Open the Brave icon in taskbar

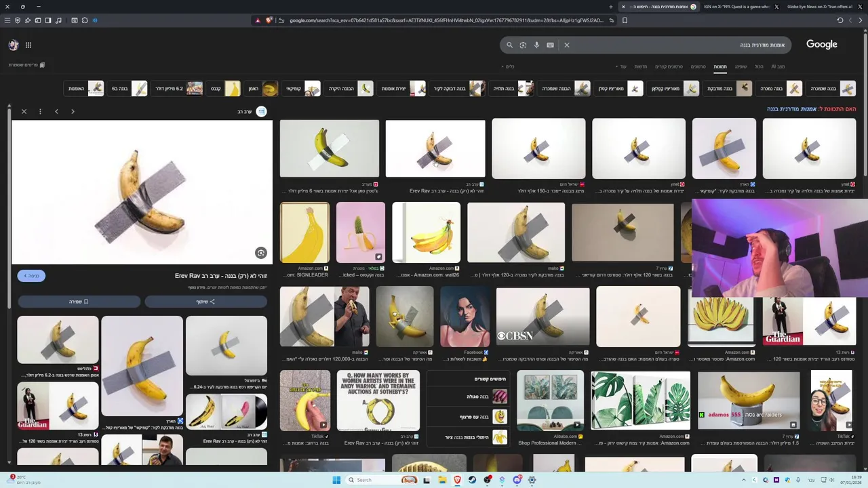pos(457,480)
